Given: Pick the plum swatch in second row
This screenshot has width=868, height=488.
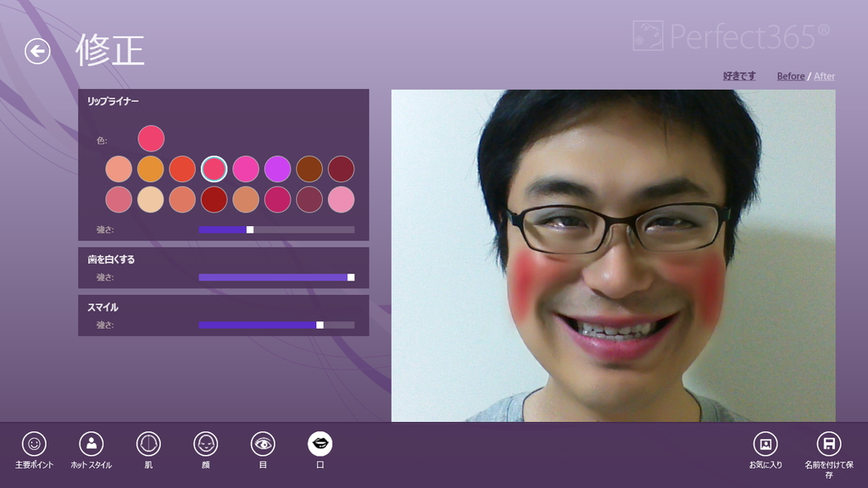Looking at the screenshot, I should point(309,199).
